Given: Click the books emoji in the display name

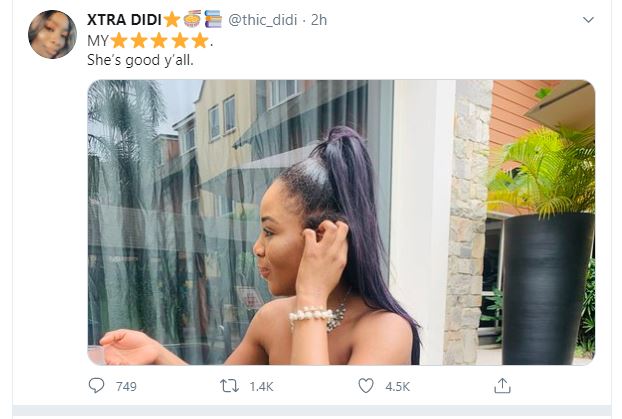Looking at the screenshot, I should 212,21.
